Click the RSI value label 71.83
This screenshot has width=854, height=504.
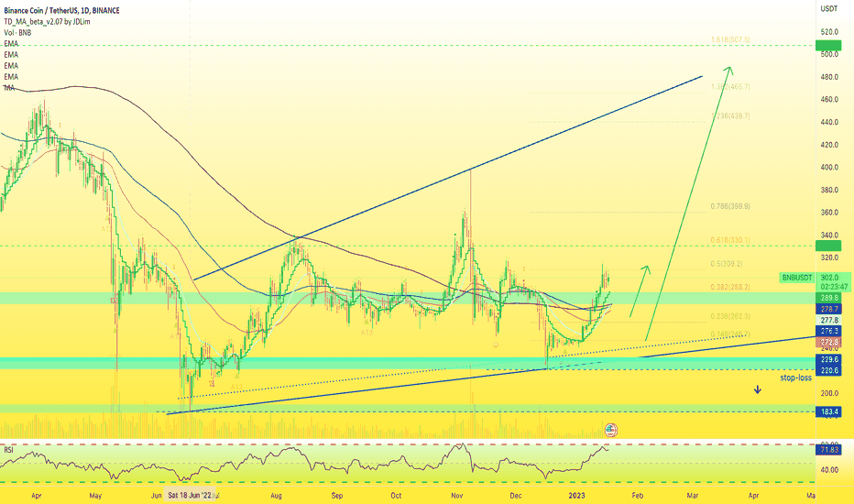coord(827,450)
